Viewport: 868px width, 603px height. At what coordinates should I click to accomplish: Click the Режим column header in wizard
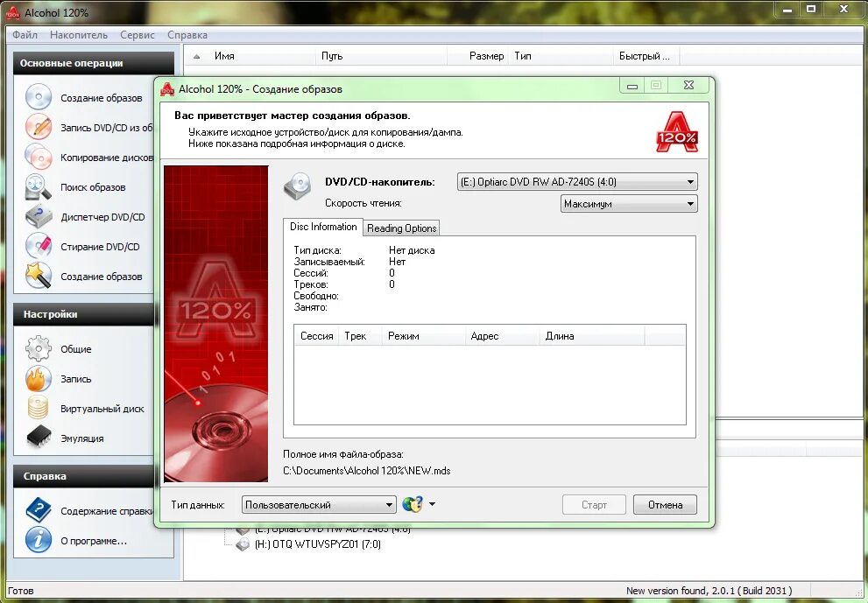click(x=423, y=336)
